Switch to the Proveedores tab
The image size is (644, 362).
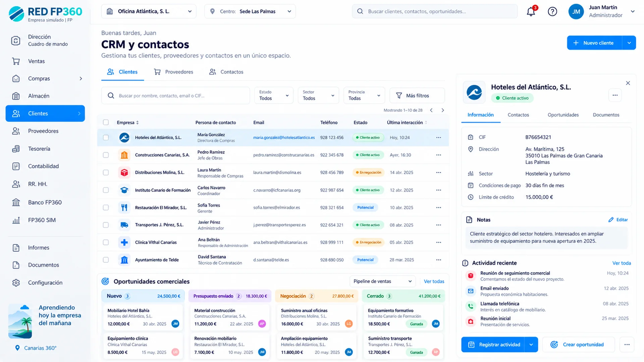pos(173,72)
